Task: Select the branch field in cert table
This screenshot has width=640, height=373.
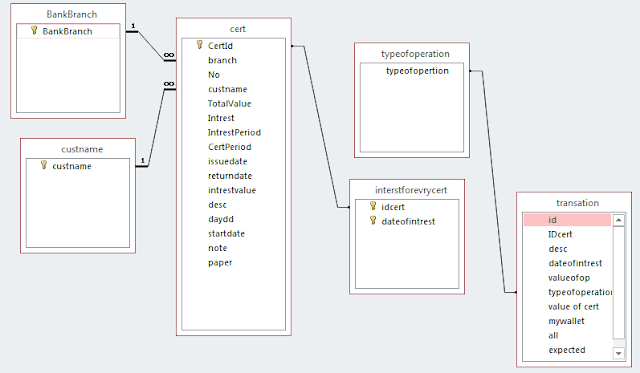Action: (222, 60)
